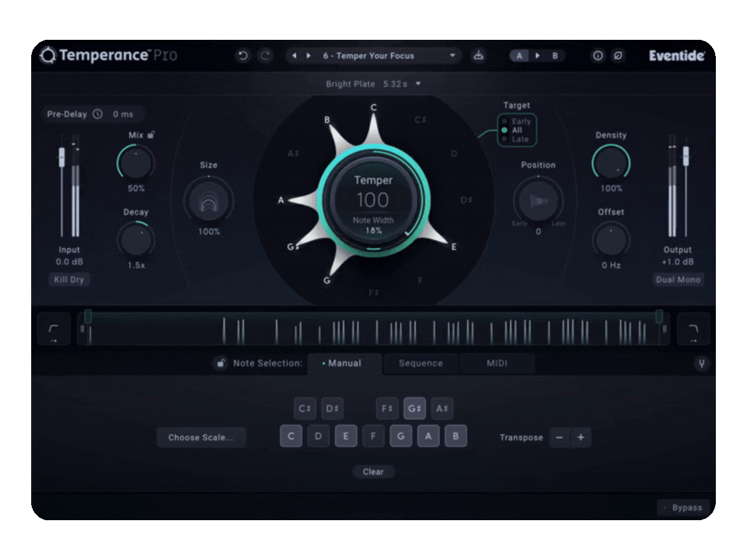Open the info circle icon

pyautogui.click(x=598, y=56)
